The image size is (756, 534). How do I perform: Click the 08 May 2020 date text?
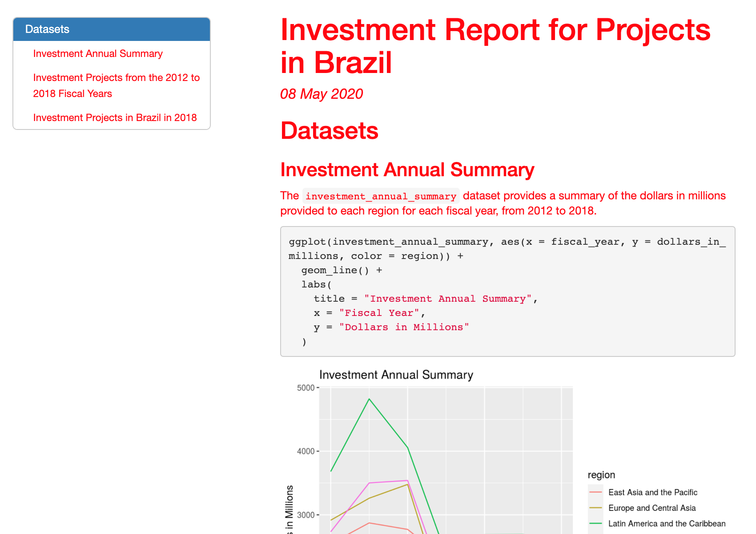321,94
